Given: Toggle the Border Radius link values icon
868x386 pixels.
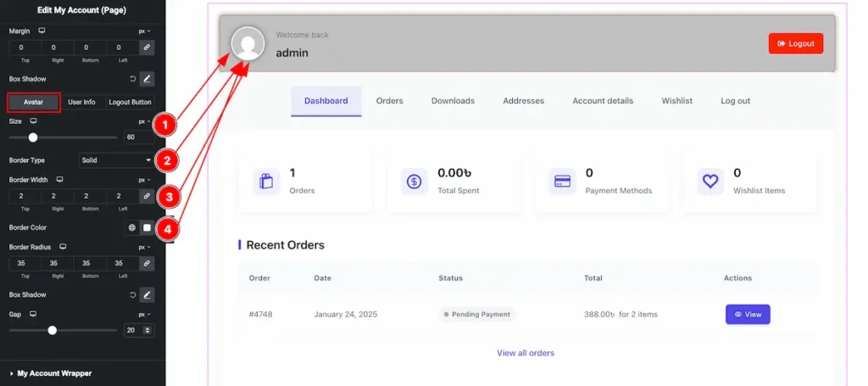Looking at the screenshot, I should (147, 263).
